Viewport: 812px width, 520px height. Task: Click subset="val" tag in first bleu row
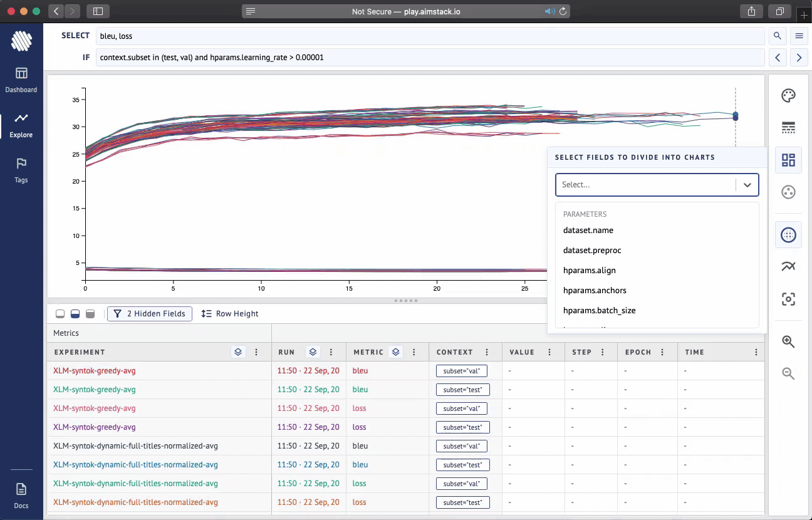[461, 371]
